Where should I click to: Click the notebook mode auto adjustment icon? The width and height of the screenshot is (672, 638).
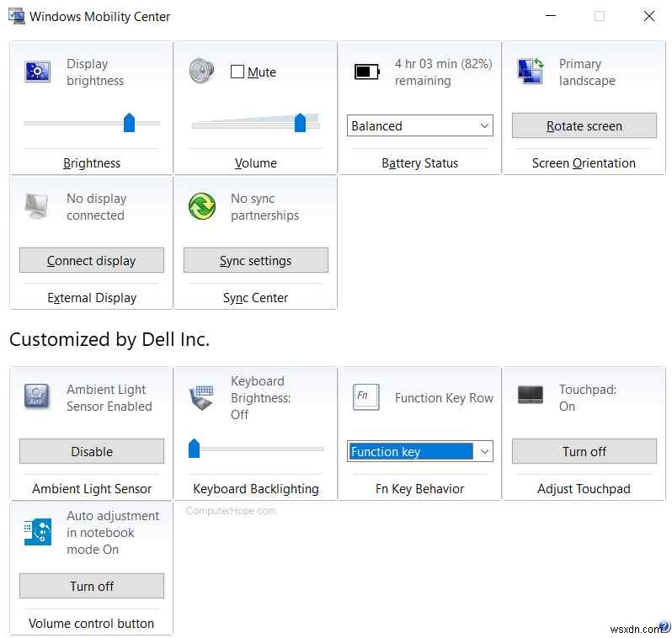coord(38,532)
